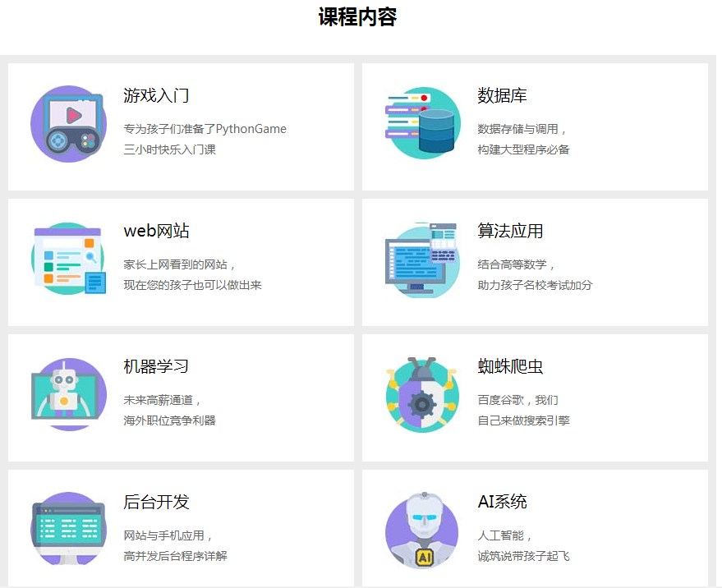The height and width of the screenshot is (588, 722).
Task: Click the game controller icon for 游戏入门
Action: 67,125
